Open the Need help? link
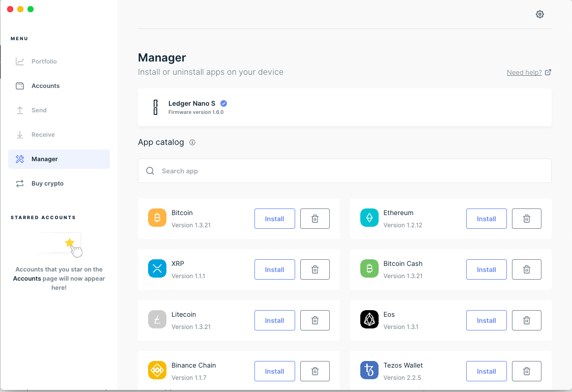The width and height of the screenshot is (572, 392). tap(524, 72)
